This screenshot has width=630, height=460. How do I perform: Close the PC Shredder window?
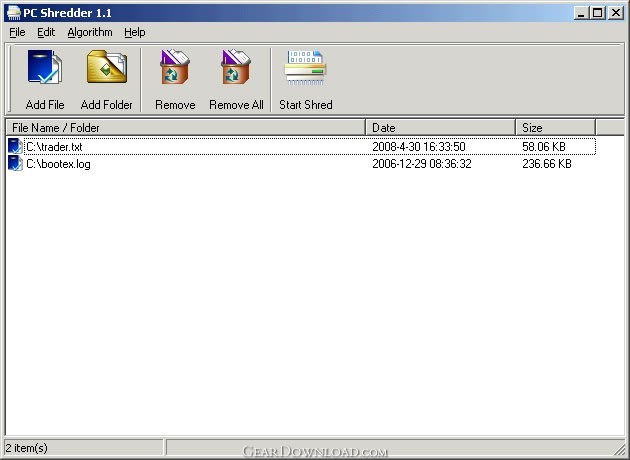(616, 13)
